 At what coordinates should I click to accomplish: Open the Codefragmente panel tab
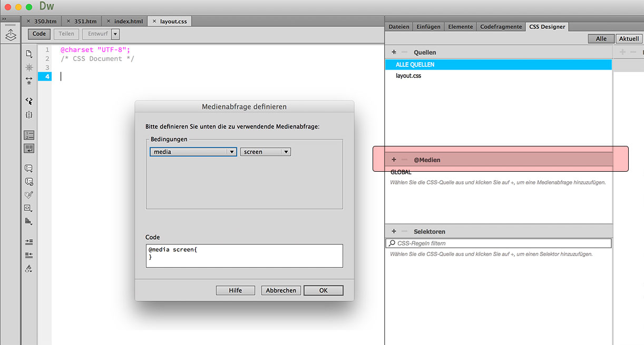point(501,27)
